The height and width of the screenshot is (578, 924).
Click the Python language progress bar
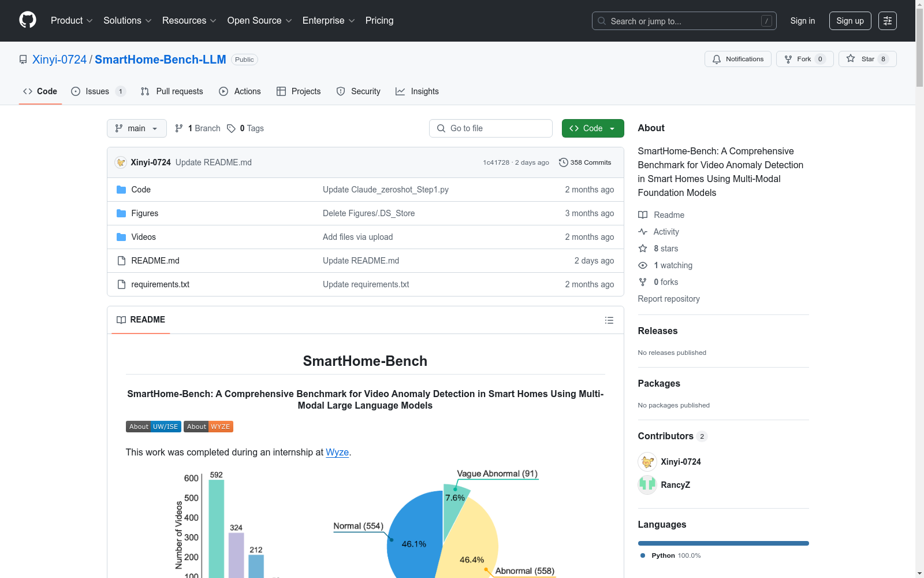click(724, 543)
